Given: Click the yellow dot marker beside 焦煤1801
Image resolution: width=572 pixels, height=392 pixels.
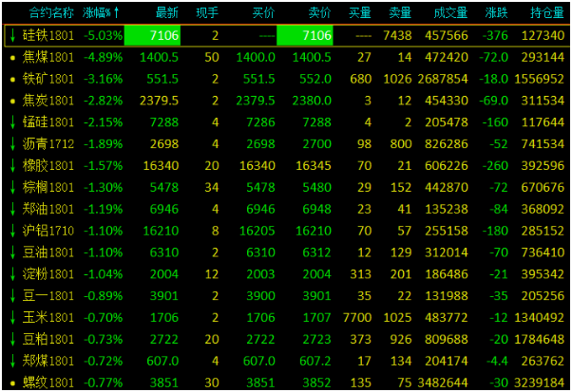Looking at the screenshot, I should tap(10, 57).
